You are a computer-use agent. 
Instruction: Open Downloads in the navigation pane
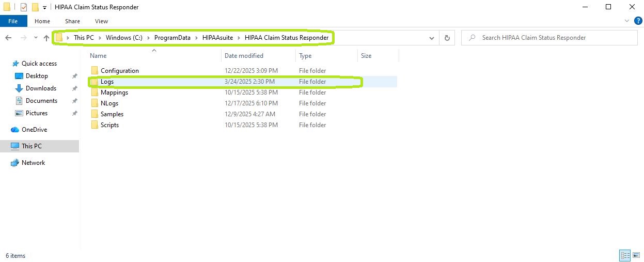pyautogui.click(x=41, y=88)
